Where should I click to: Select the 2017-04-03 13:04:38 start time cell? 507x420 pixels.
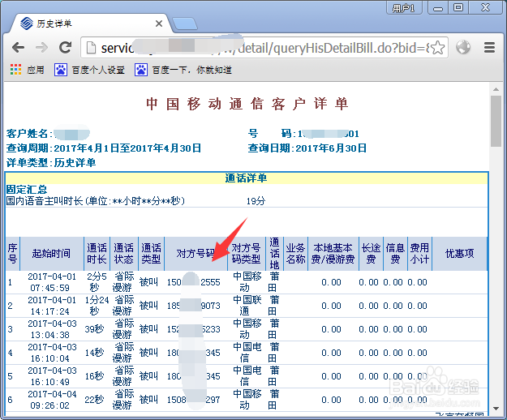(52, 329)
